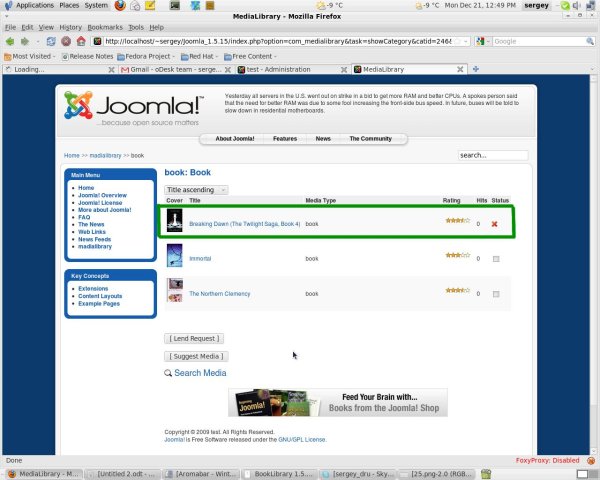This screenshot has height=480, width=600.
Task: Open terminal launcher in top panel
Action: tap(175, 5)
